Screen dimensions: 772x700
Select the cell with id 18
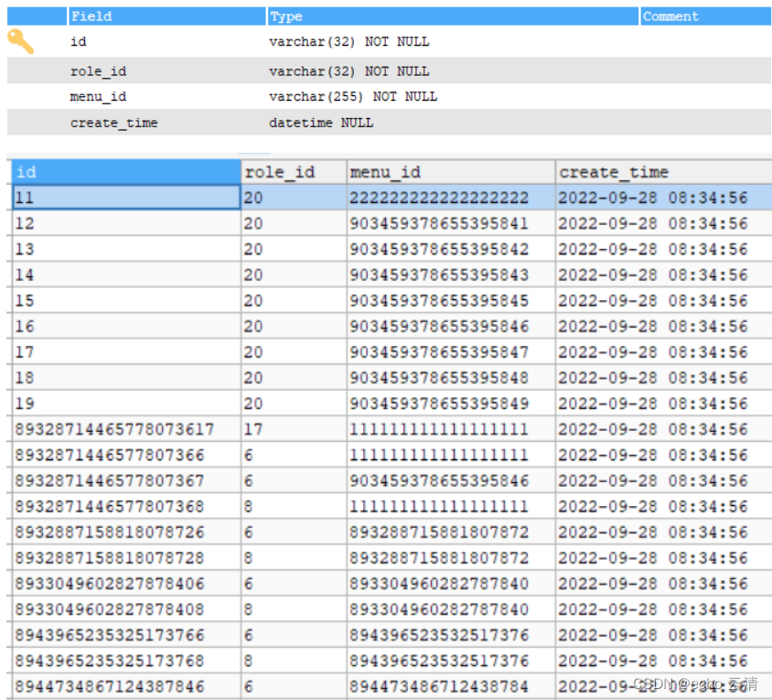(x=126, y=377)
